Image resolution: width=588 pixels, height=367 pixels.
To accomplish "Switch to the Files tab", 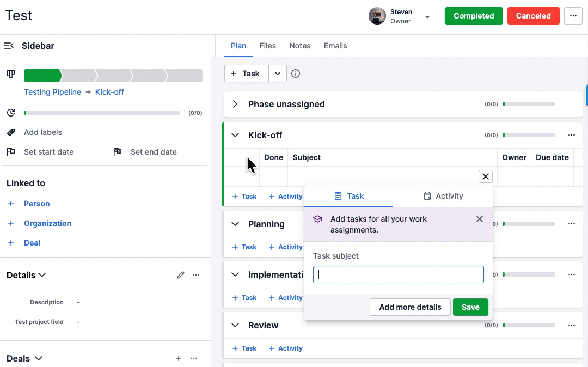I will [267, 46].
